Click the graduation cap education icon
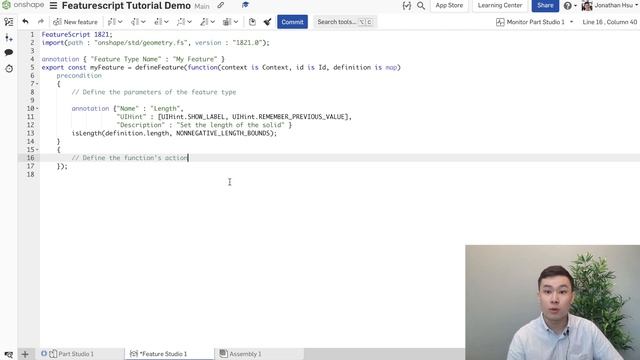 coord(245,5)
